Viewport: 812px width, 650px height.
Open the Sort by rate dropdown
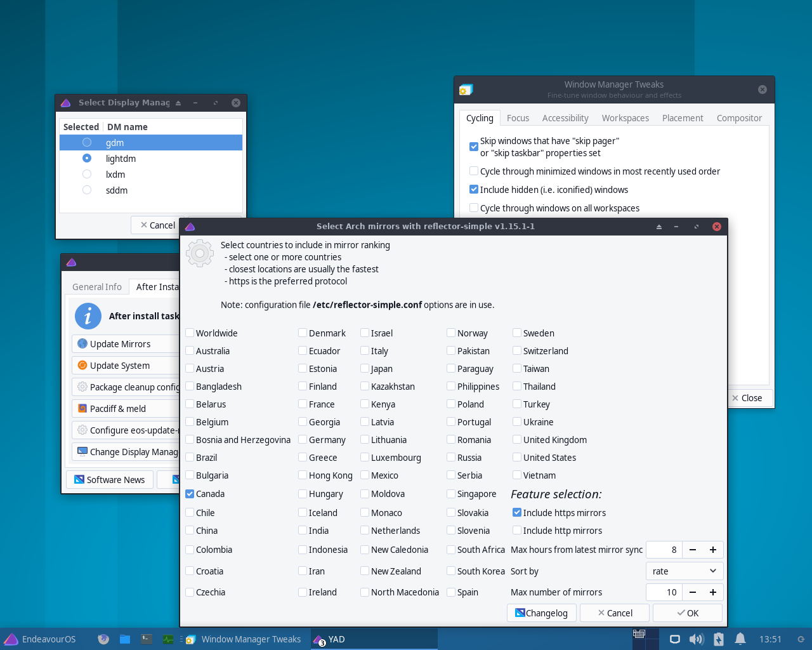tap(684, 571)
